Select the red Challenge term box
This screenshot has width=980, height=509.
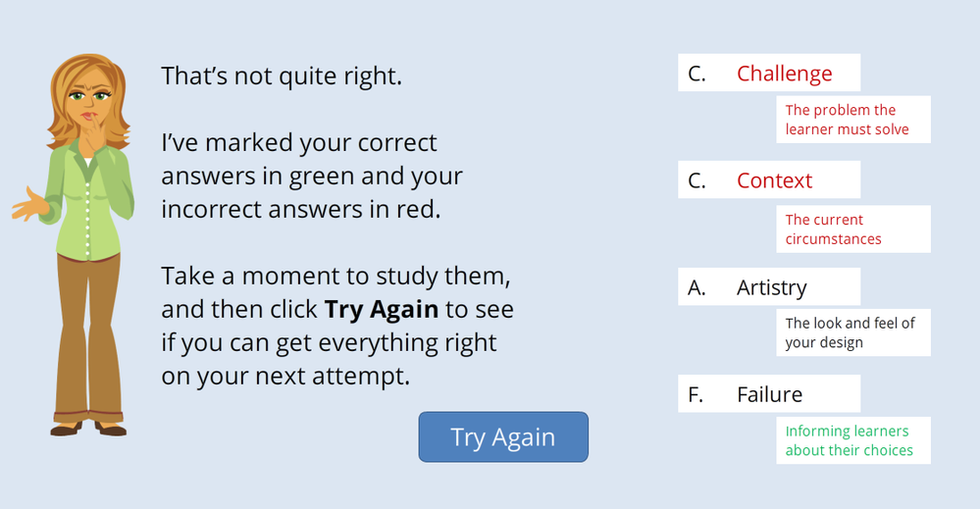pyautogui.click(x=769, y=73)
